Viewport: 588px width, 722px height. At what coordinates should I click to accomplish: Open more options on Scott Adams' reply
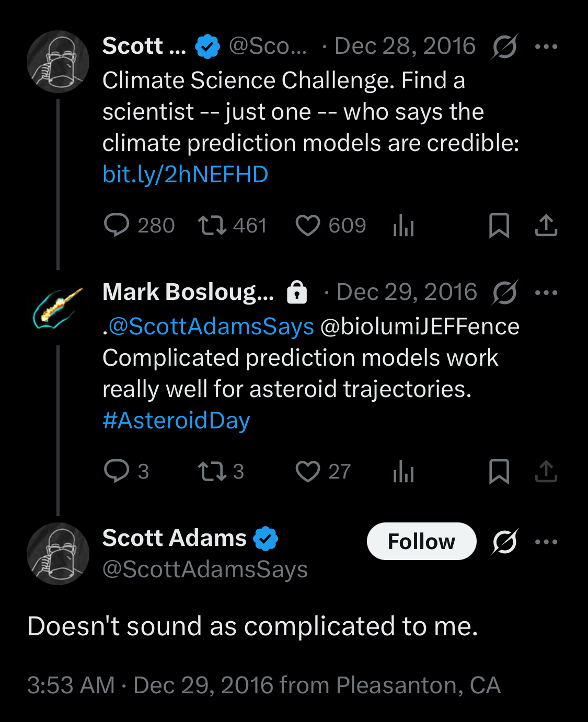coord(546,542)
